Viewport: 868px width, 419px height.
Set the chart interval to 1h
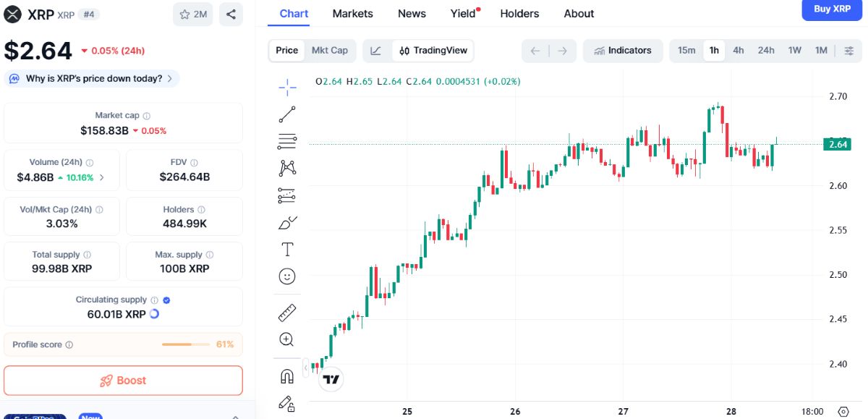[x=714, y=51]
